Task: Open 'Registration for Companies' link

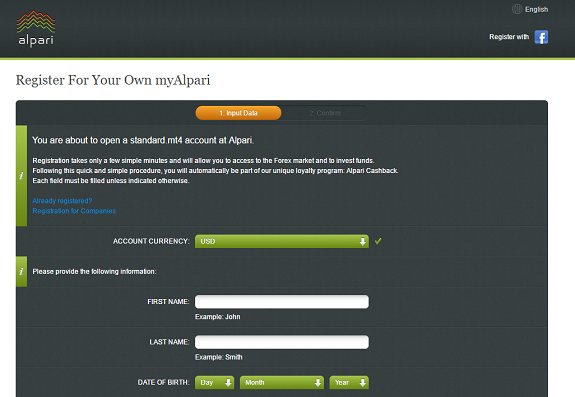Action: tap(74, 211)
